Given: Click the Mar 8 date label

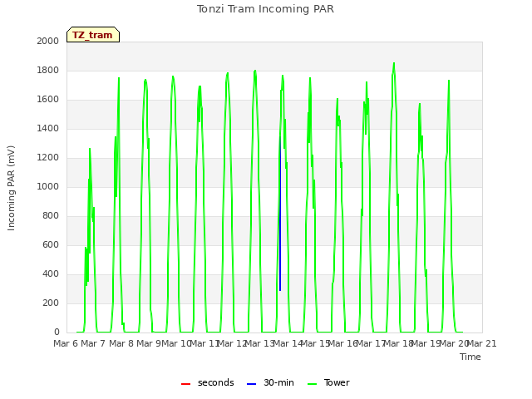Looking at the screenshot, I should coord(121,343).
